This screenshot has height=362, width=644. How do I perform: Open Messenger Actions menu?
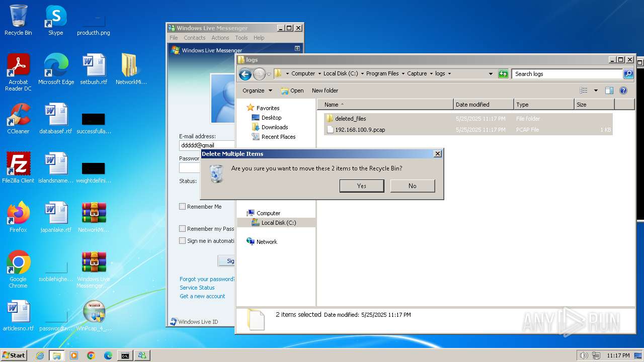220,38
